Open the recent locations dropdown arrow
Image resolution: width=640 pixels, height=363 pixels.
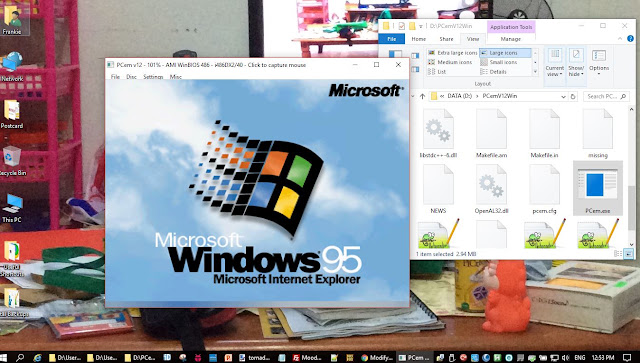pyautogui.click(x=412, y=96)
